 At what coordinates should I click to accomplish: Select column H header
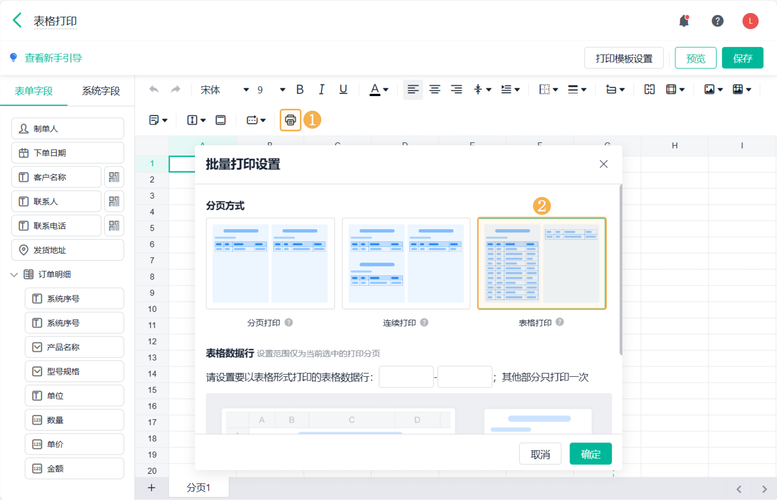click(674, 145)
